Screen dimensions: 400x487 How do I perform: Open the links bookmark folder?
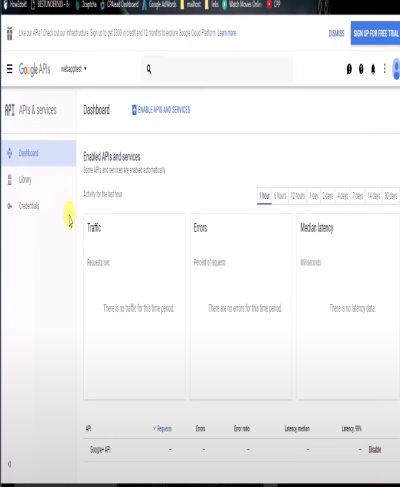tap(211, 4)
